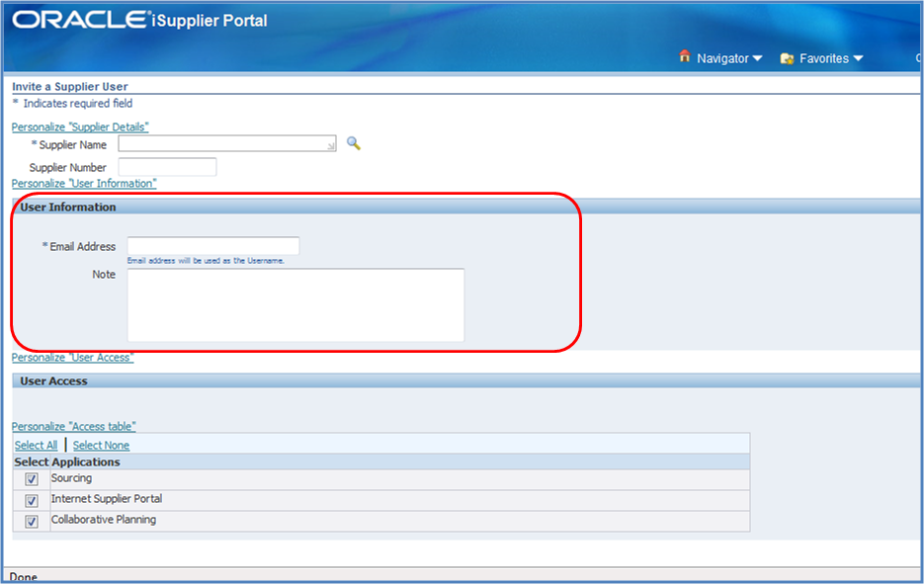Open the Favorites dropdown menu
924x584 pixels.
pos(831,58)
